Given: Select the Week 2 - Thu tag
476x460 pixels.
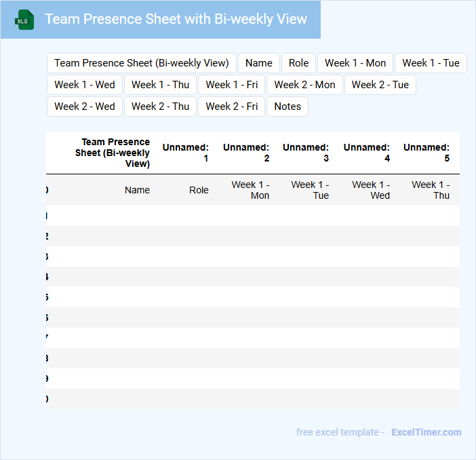Looking at the screenshot, I should tap(160, 107).
